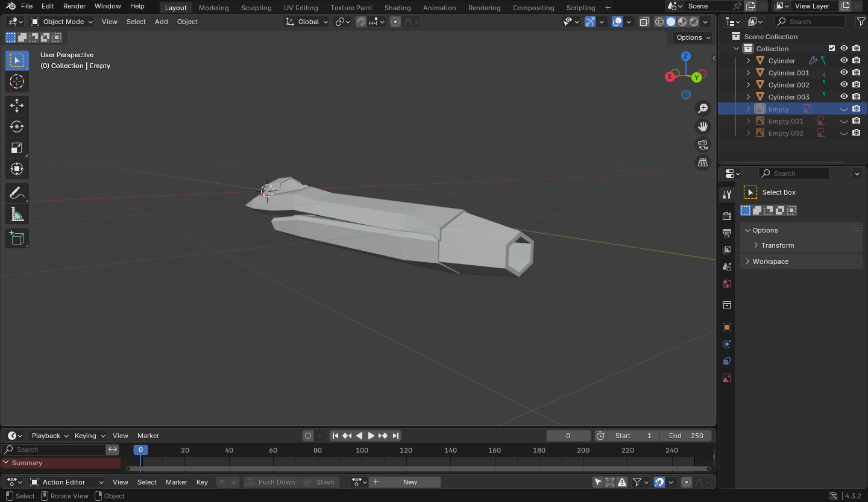Click the End frame field
This screenshot has height=502, width=868.
pyautogui.click(x=685, y=436)
